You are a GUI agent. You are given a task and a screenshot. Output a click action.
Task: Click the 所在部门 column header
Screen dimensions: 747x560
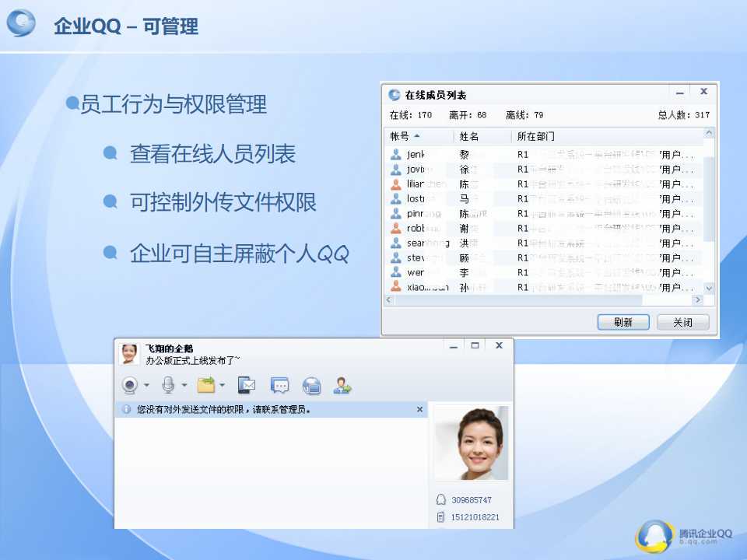(536, 136)
